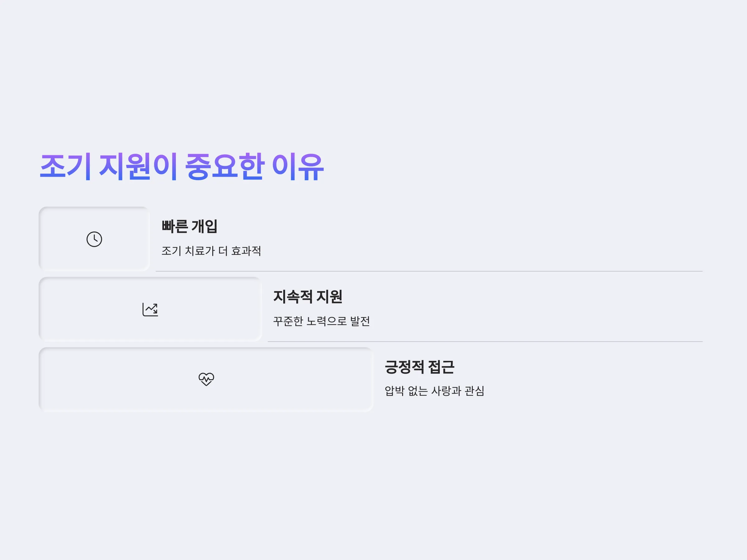Select the divider line beneath 조기 치료가 더 효과적
The height and width of the screenshot is (560, 747).
429,271
